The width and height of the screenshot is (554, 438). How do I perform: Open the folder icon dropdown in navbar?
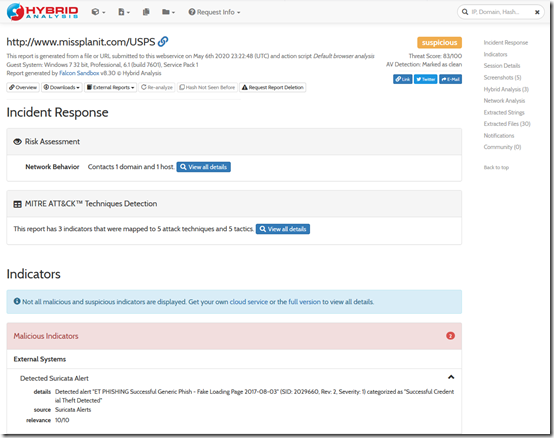(168, 12)
